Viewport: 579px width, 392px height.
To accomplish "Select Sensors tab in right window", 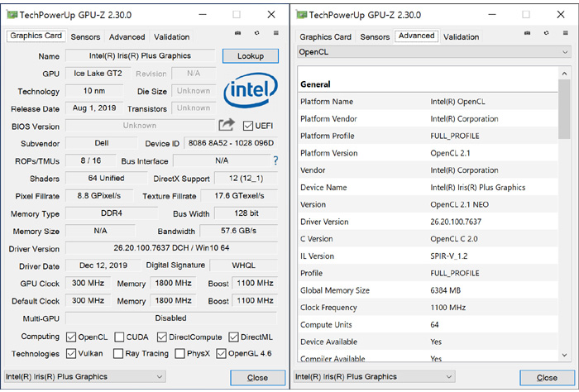I will tap(375, 37).
